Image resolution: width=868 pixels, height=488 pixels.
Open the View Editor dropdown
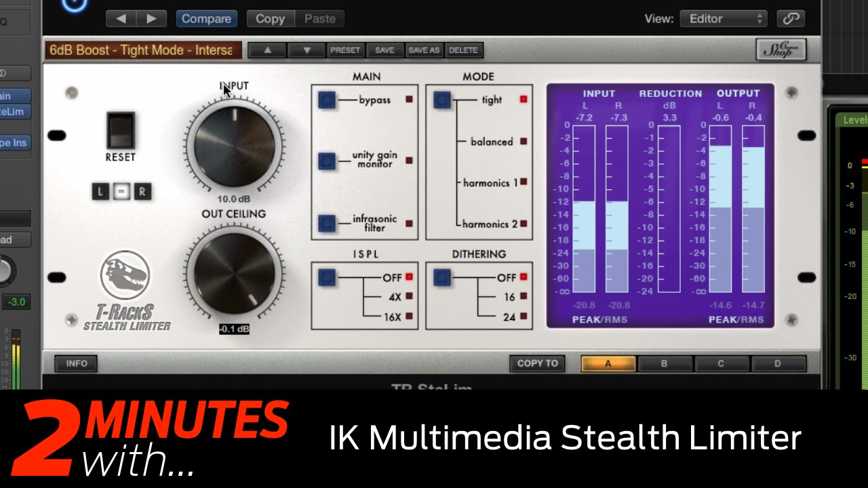[724, 19]
